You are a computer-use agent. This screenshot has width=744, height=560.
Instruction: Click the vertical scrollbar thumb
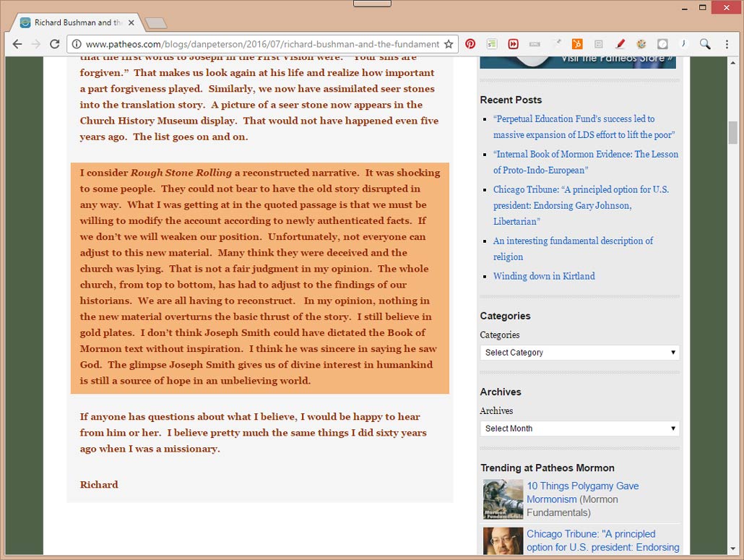click(x=732, y=133)
